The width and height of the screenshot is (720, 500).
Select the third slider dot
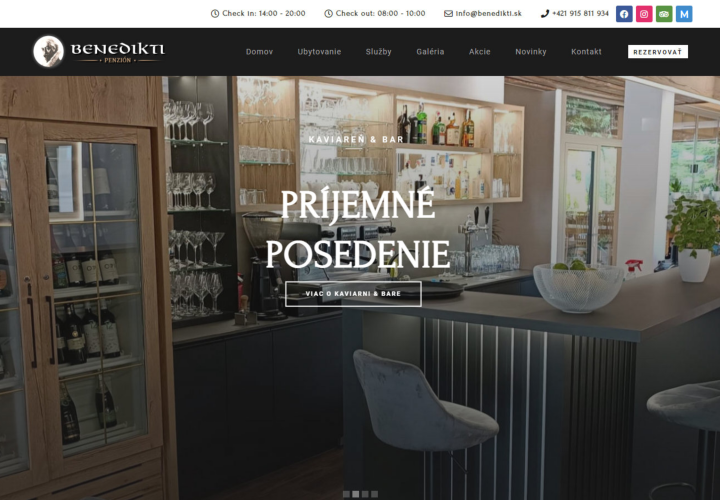(x=365, y=494)
